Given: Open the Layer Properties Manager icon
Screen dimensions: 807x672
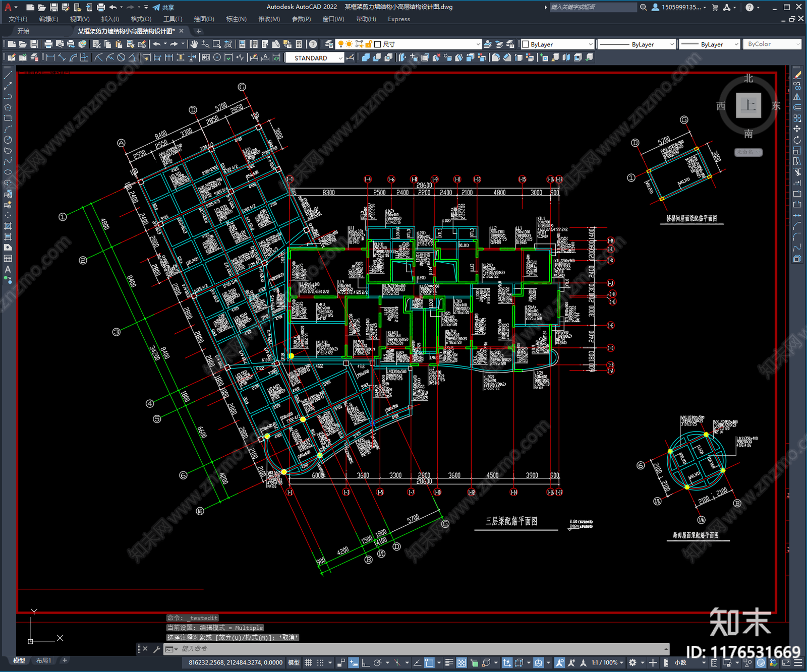Looking at the screenshot, I should [329, 44].
